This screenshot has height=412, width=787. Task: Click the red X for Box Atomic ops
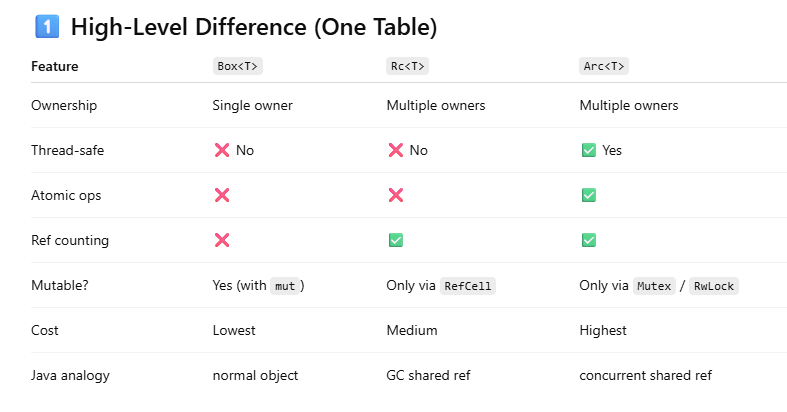(x=222, y=195)
